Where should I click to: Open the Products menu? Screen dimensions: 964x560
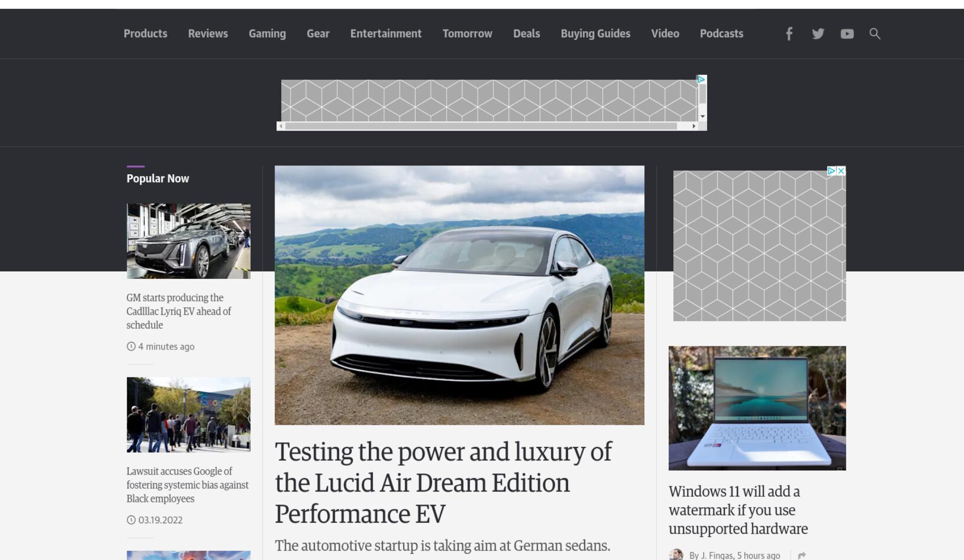click(x=145, y=34)
